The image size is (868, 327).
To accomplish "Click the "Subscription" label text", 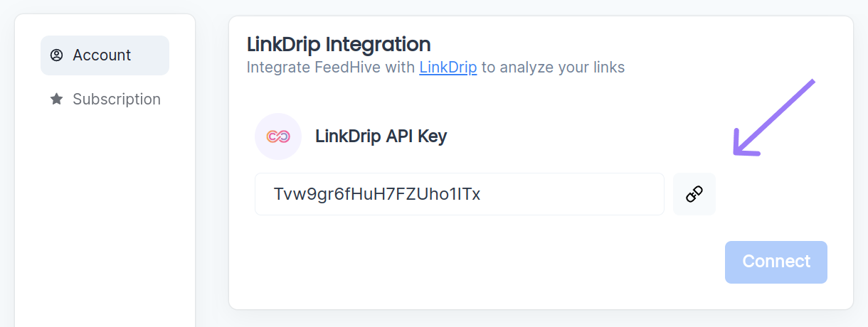I will click(x=117, y=100).
